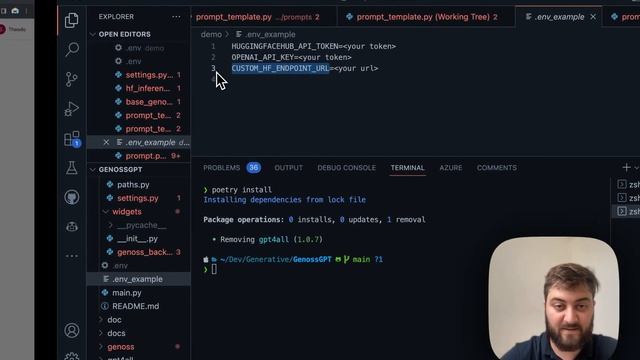Collapse the Open Editors section
Image resolution: width=640 pixels, height=360 pixels.
[x=93, y=34]
